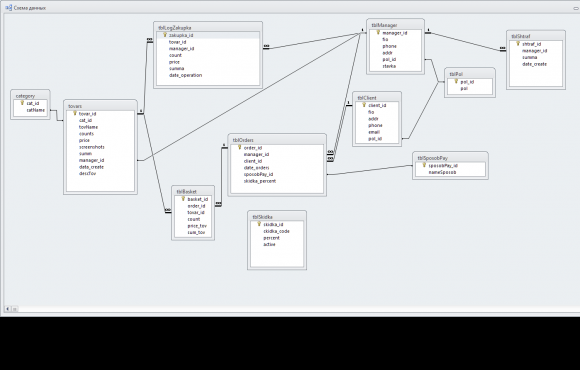Click the key icon beside client_id
Viewport: 580px width, 370px height.
tap(364, 105)
